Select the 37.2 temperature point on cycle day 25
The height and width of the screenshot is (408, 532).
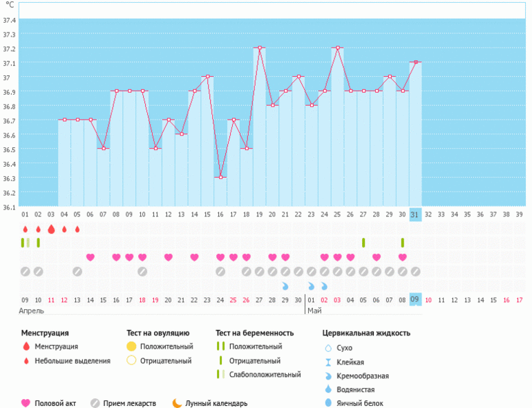[x=338, y=48]
